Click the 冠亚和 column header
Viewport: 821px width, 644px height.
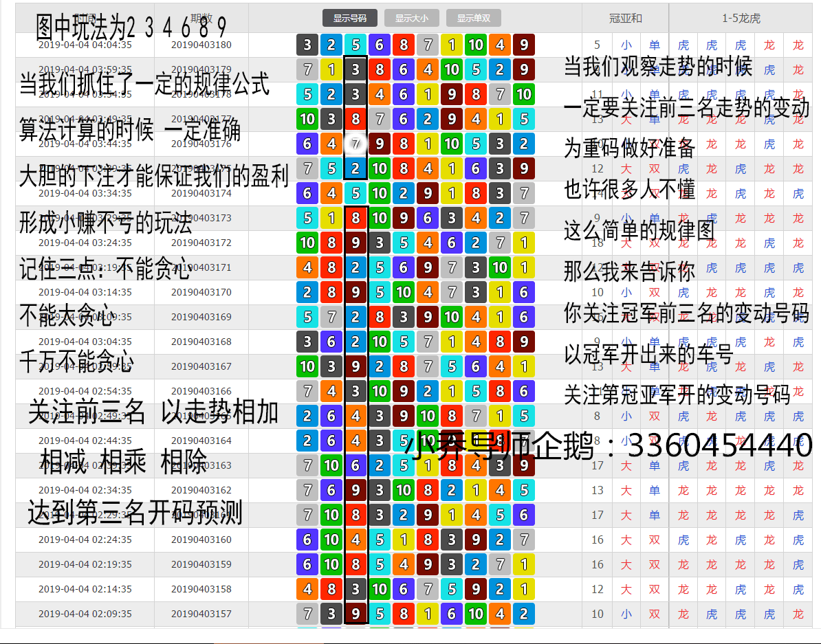coord(625,19)
